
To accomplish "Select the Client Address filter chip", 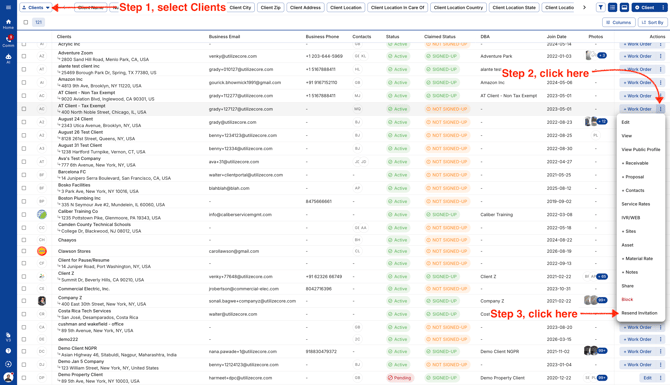I will click(305, 7).
